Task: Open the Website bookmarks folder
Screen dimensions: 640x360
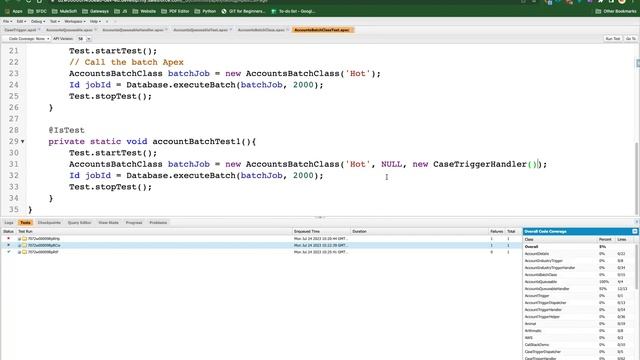Action: pyautogui.click(x=144, y=11)
